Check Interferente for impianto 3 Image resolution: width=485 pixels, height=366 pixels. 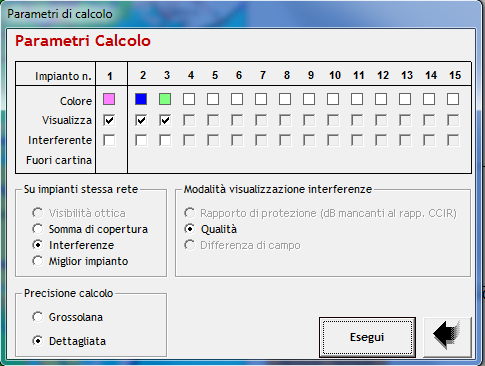pos(165,140)
